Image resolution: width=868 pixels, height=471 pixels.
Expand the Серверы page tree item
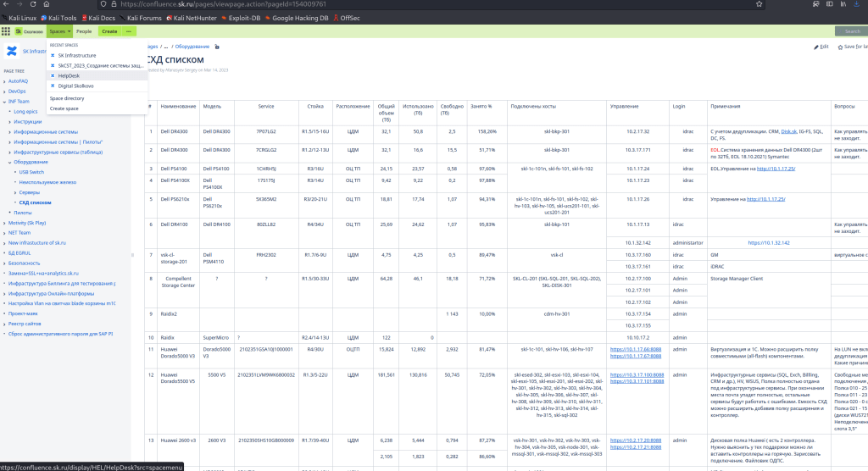[15, 192]
